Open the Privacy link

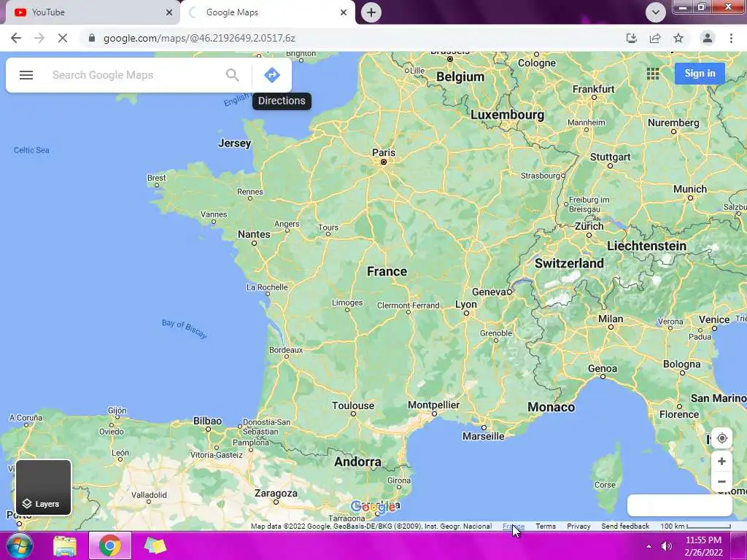point(578,526)
